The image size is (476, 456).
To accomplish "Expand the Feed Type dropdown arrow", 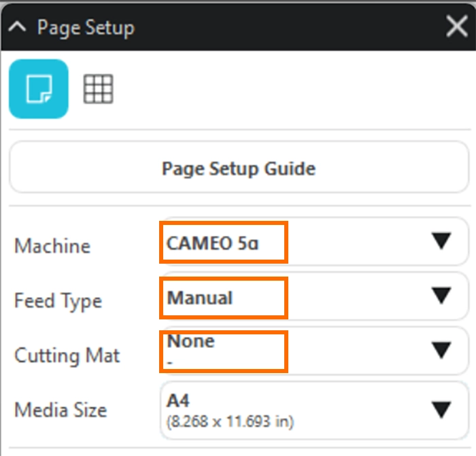I will tap(441, 296).
